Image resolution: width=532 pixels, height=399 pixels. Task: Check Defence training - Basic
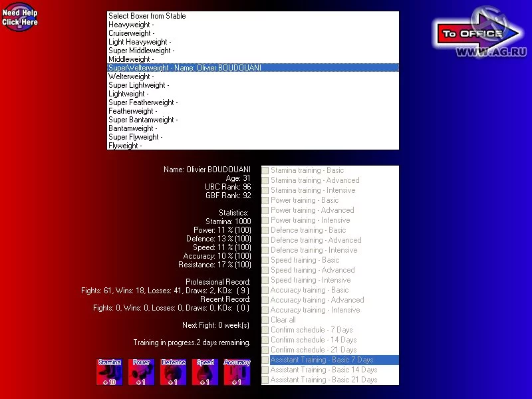click(265, 230)
